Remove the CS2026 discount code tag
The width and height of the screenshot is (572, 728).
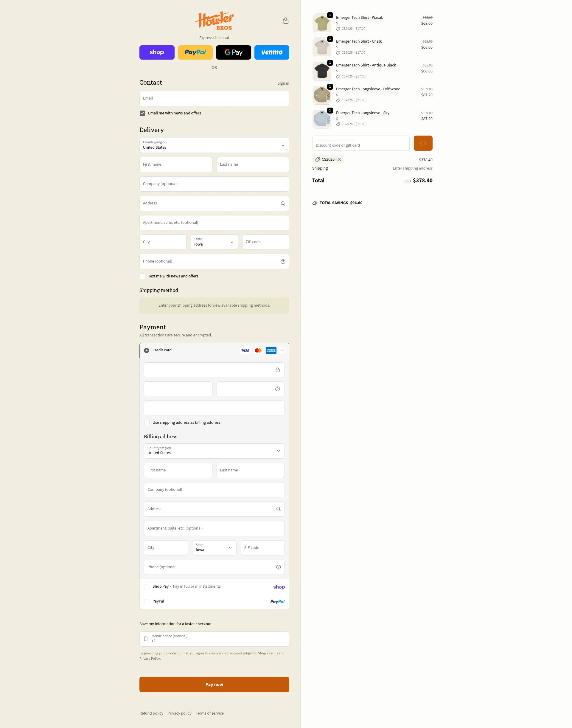point(339,159)
